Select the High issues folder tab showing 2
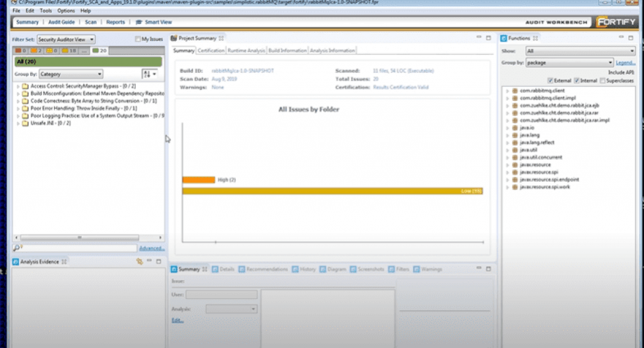Image resolution: width=644 pixels, height=348 pixels. 36,50
